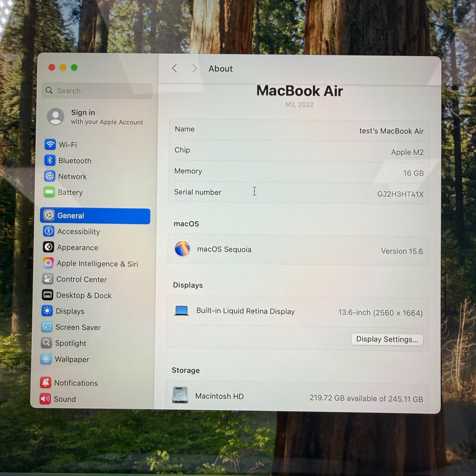This screenshot has width=476, height=476.
Task: Zoom the window with green button
Action: pos(74,68)
